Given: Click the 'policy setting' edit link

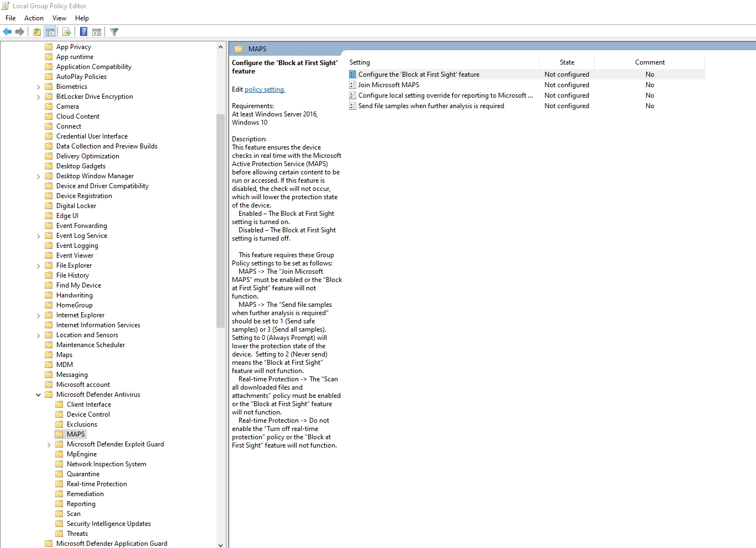Looking at the screenshot, I should click(x=265, y=89).
